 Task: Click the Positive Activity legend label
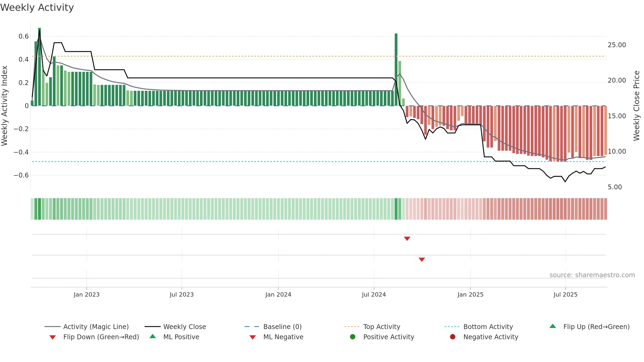(389, 337)
